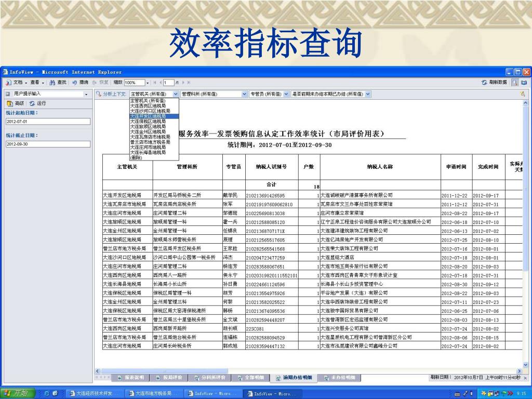Click the vertical scrollbar up arrow
The height and width of the screenshot is (399, 532).
pos(526,102)
